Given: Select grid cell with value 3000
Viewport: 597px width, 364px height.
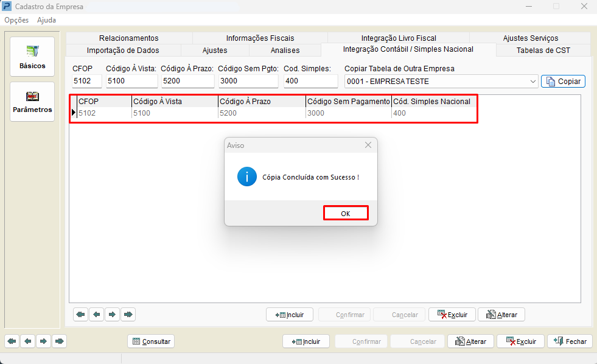Looking at the screenshot, I should 348,113.
